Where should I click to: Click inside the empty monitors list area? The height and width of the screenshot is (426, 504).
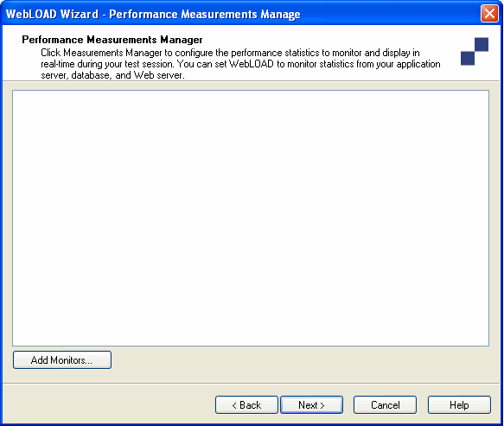click(x=251, y=218)
